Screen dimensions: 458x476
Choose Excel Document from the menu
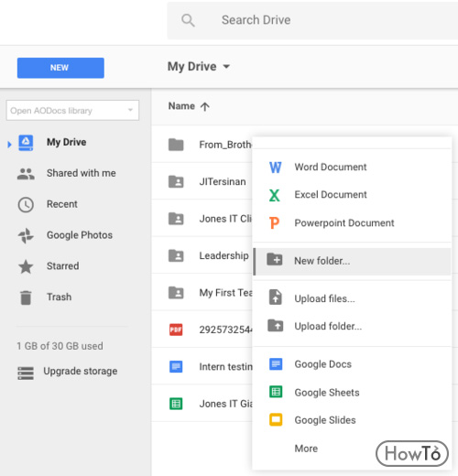[352, 195]
